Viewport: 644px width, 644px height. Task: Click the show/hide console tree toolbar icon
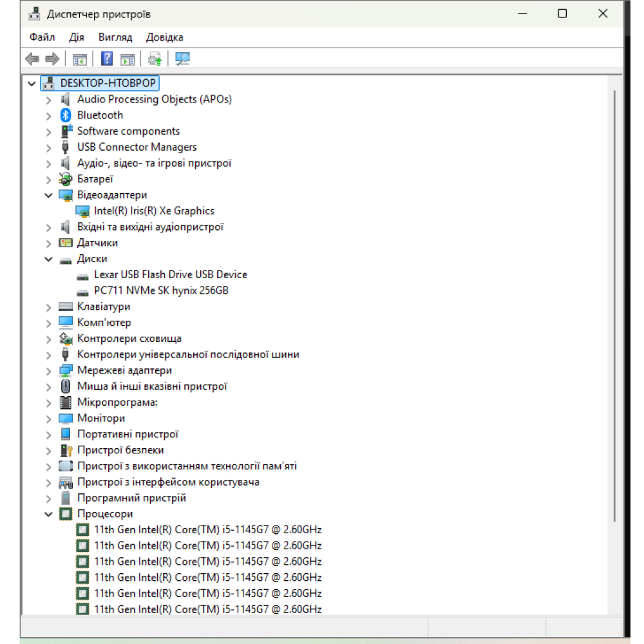80,59
